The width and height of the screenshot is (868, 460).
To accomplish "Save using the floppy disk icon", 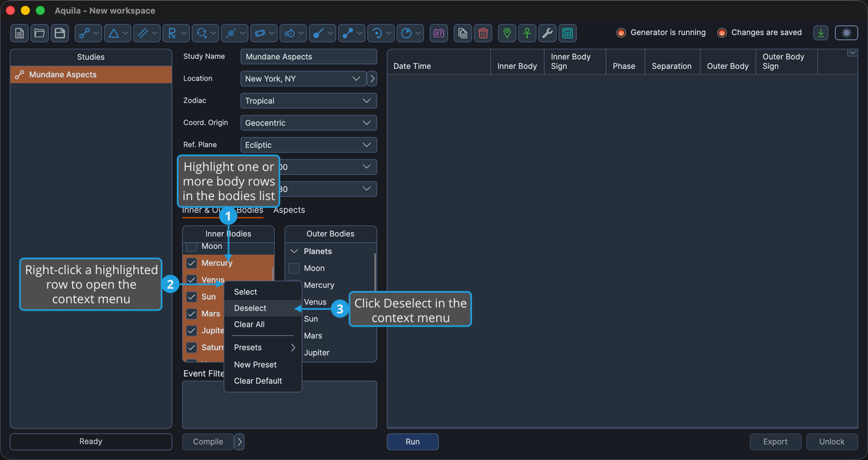I will tap(60, 33).
